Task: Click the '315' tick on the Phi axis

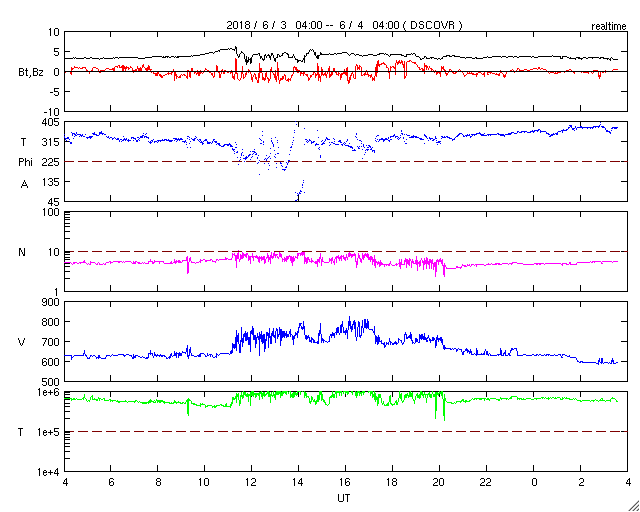Action: pyautogui.click(x=51, y=142)
